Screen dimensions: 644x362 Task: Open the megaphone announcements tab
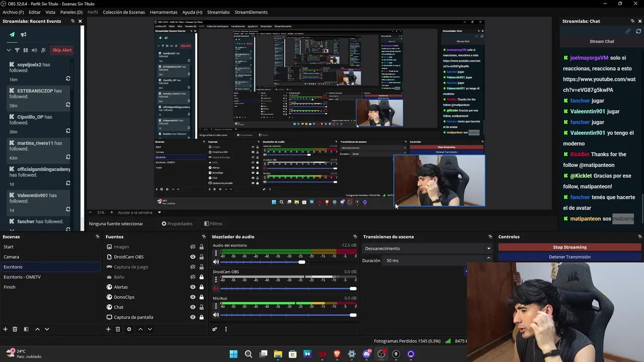pos(24,35)
